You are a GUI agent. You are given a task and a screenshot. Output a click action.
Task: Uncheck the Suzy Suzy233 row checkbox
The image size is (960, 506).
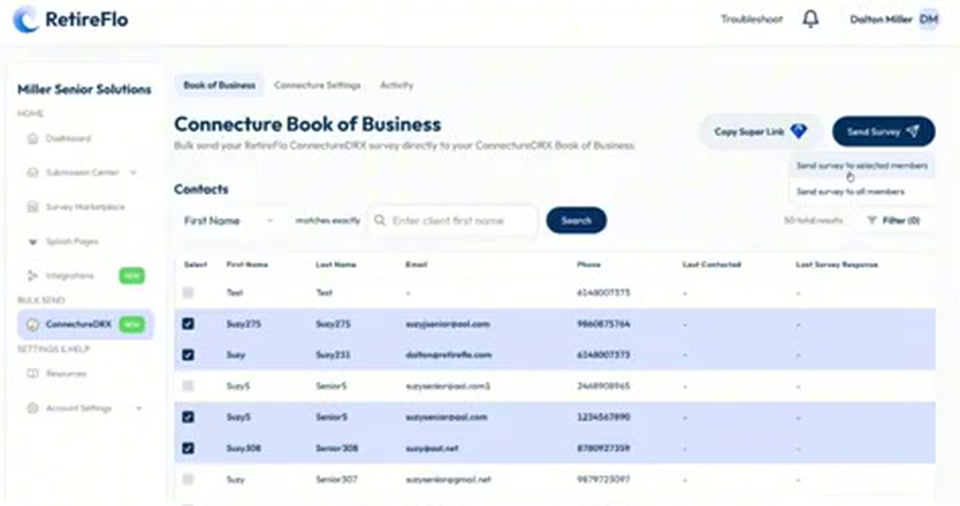point(188,355)
